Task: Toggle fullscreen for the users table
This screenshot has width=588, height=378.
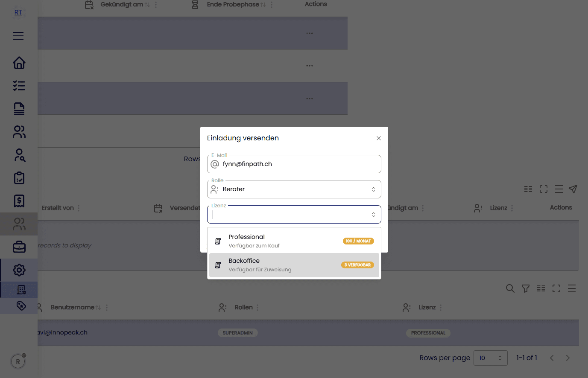Action: point(556,288)
